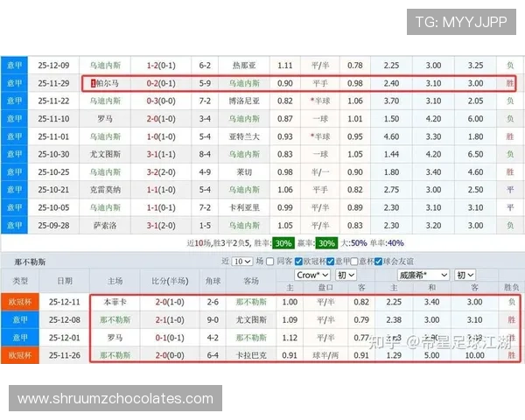Select handicap 球半/两 in 卡拉巴克 row

[325, 355]
